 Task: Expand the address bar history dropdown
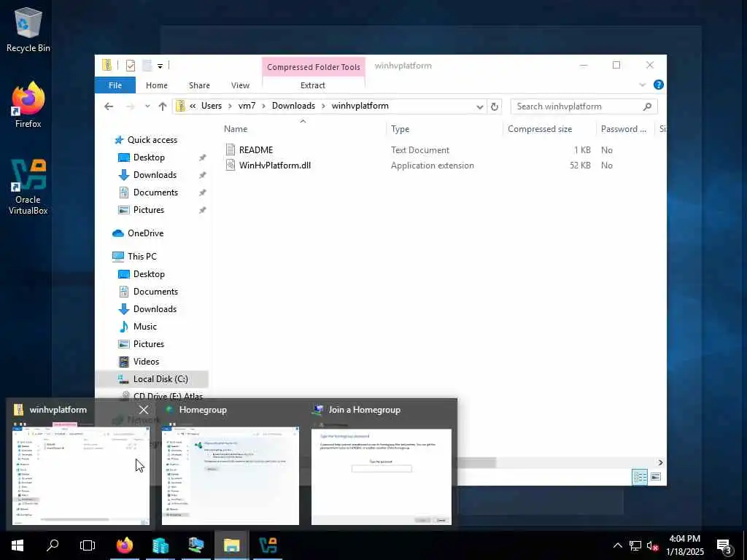[480, 106]
